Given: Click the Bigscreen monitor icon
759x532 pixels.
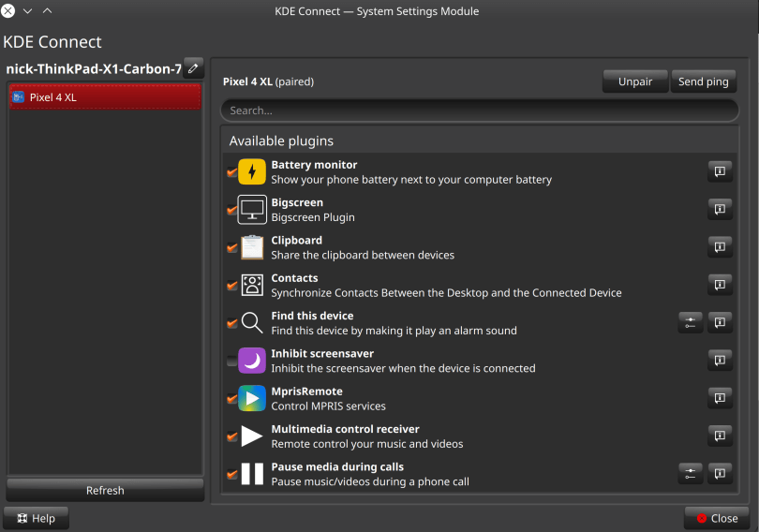Looking at the screenshot, I should click(252, 210).
